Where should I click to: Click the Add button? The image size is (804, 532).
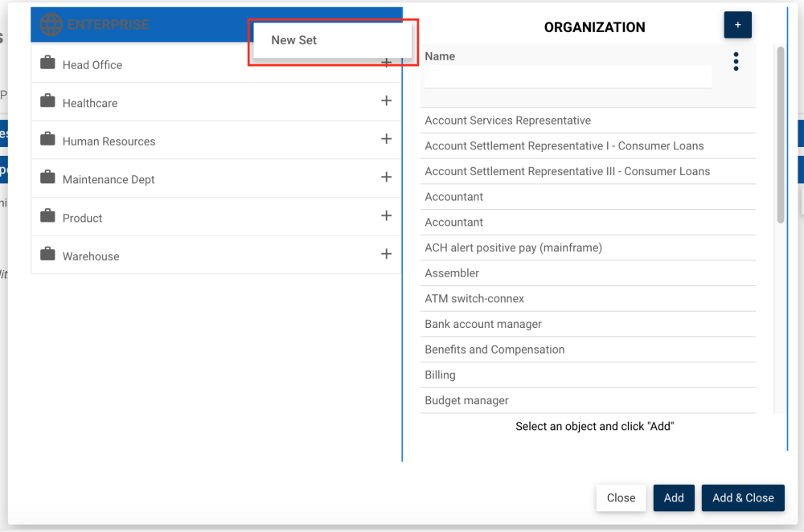click(x=674, y=498)
